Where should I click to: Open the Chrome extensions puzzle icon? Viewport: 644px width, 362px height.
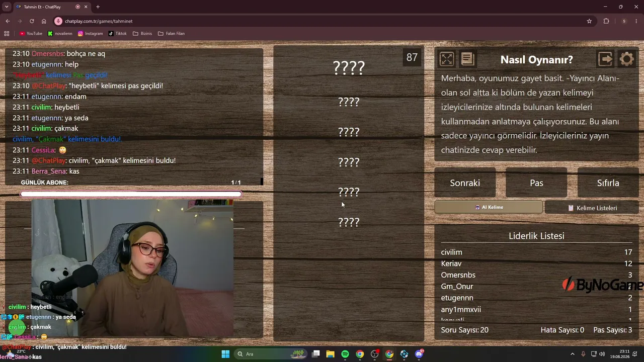click(606, 21)
